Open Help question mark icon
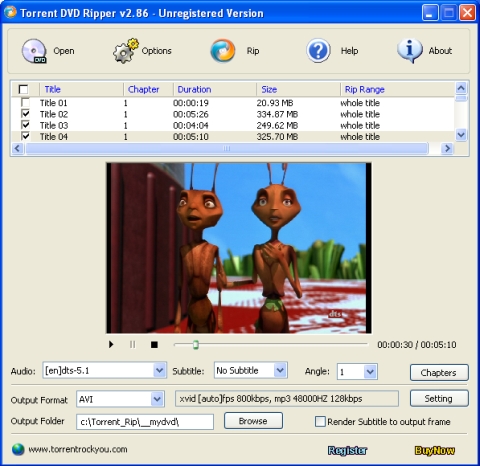The width and height of the screenshot is (480, 466). click(318, 51)
